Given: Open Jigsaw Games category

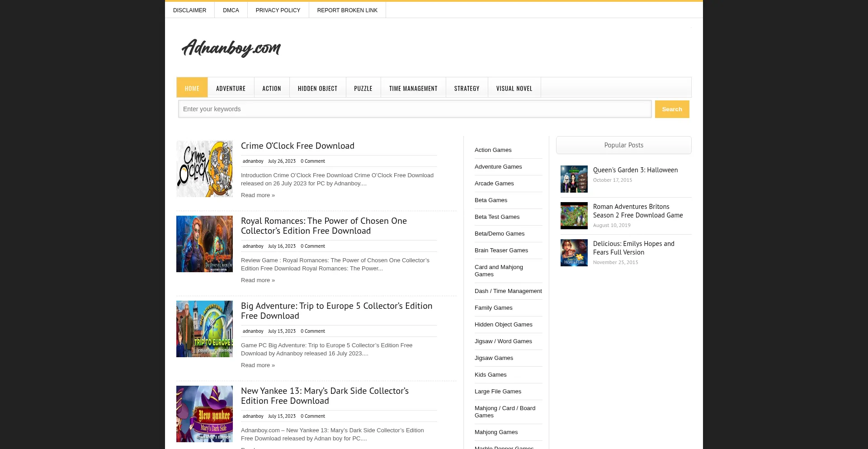Looking at the screenshot, I should point(494,358).
